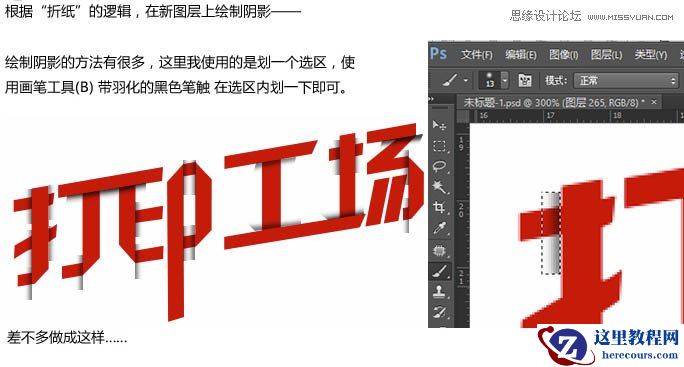This screenshot has width=684, height=367.
Task: Toggle the Brush panel button
Action: (524, 80)
